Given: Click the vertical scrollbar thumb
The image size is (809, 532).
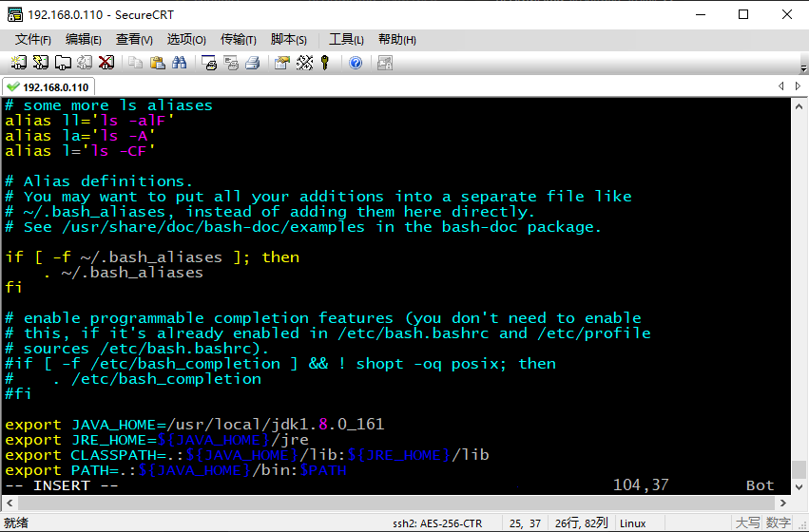Looking at the screenshot, I should [x=799, y=469].
